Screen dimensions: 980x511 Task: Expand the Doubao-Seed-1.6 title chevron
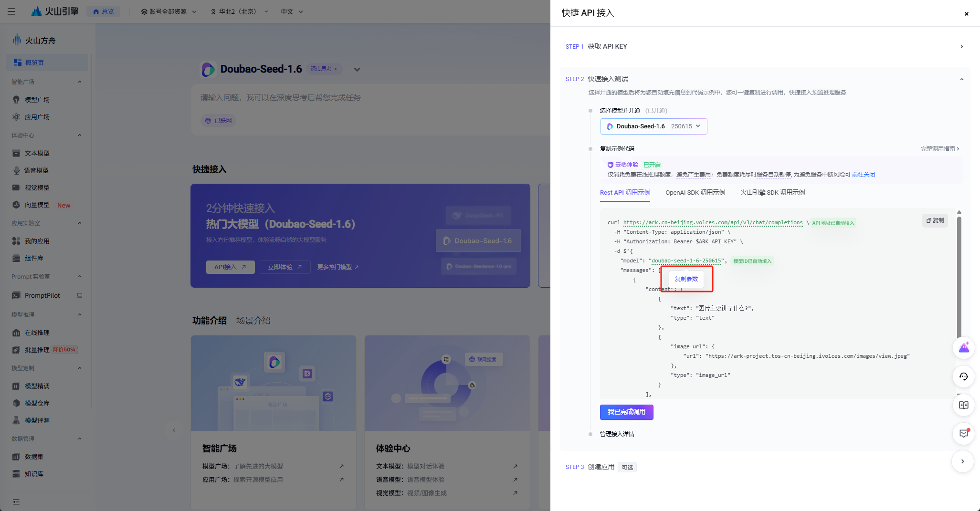(x=357, y=69)
